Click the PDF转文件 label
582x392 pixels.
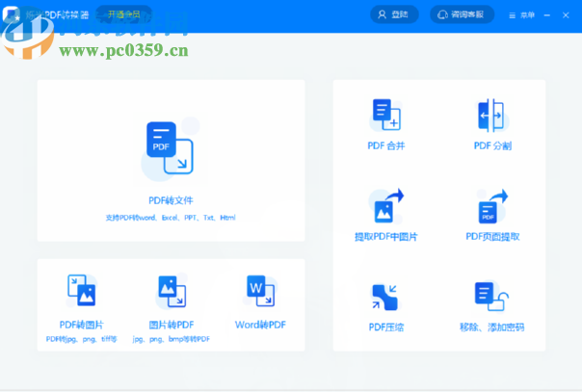click(171, 200)
